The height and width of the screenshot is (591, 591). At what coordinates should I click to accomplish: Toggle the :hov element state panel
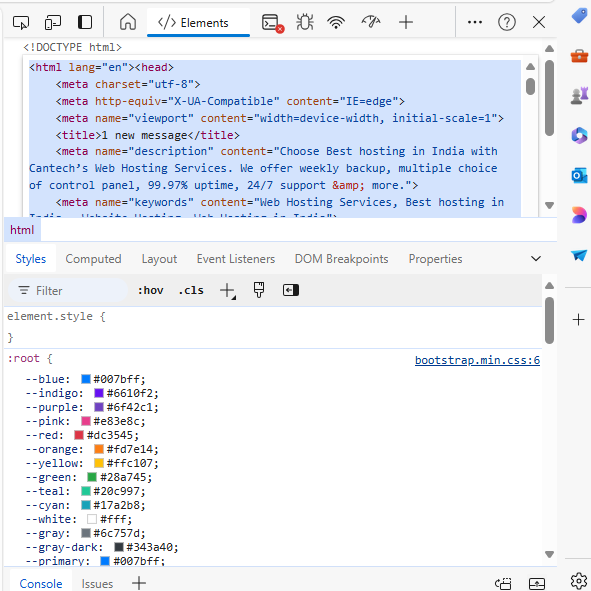(150, 291)
